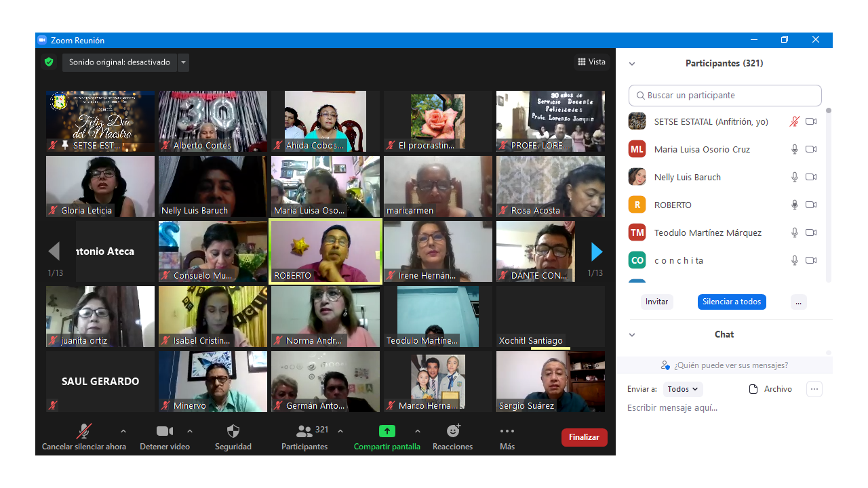
Task: Select the SAUL GERARDO name tile
Action: pyautogui.click(x=100, y=382)
